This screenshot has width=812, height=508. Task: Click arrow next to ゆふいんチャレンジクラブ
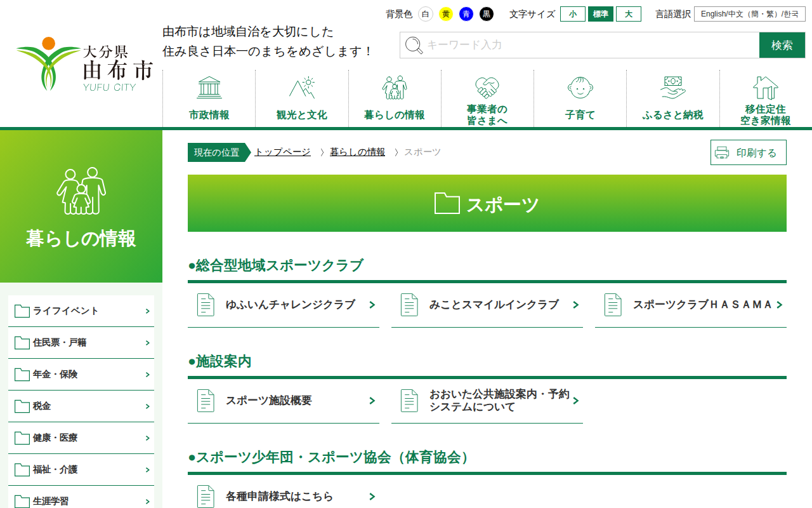tap(372, 305)
